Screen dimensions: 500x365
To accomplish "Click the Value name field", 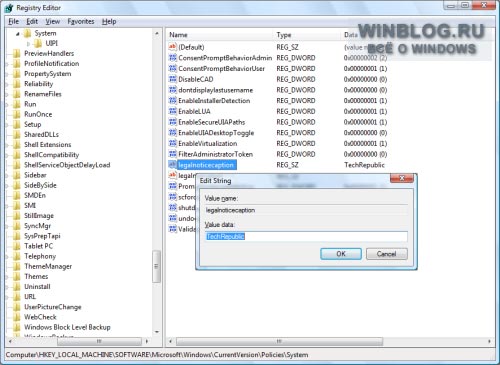I will coord(306,210).
